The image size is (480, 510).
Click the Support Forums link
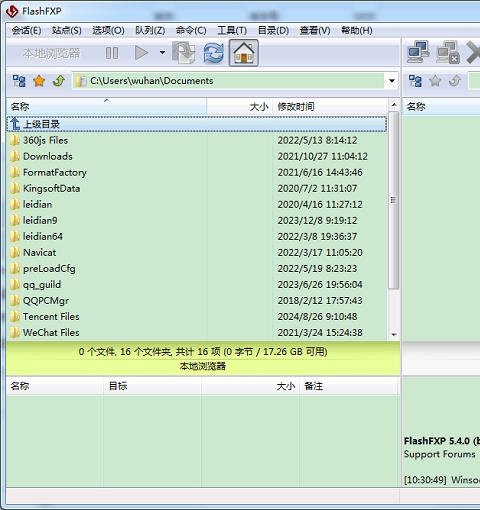[x=440, y=454]
